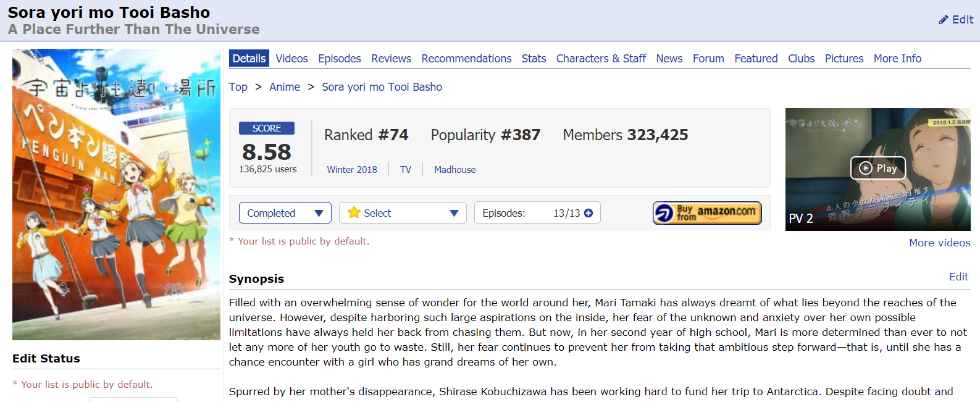Open the score Select dropdown
Screen dimensions: 980x402
(403, 213)
